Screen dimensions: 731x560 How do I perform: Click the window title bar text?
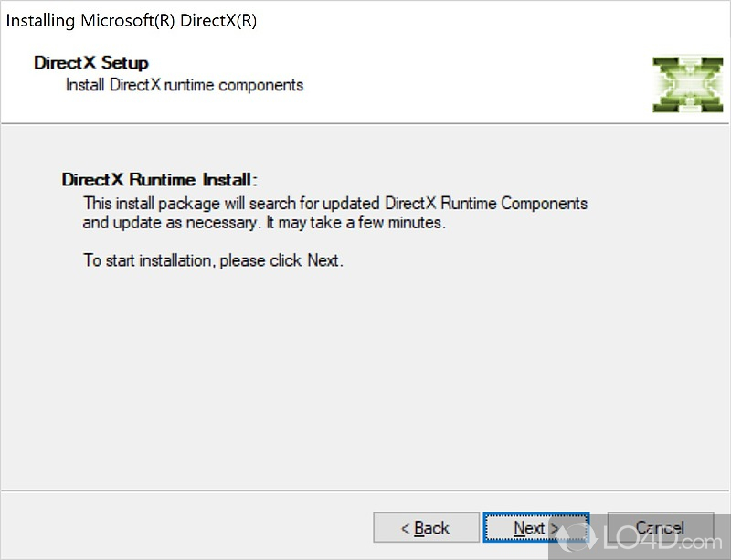point(132,21)
